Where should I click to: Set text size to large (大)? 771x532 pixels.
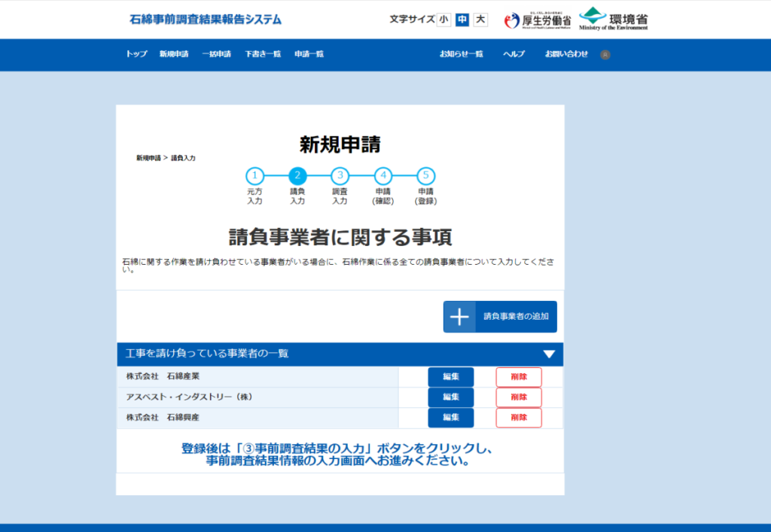480,20
